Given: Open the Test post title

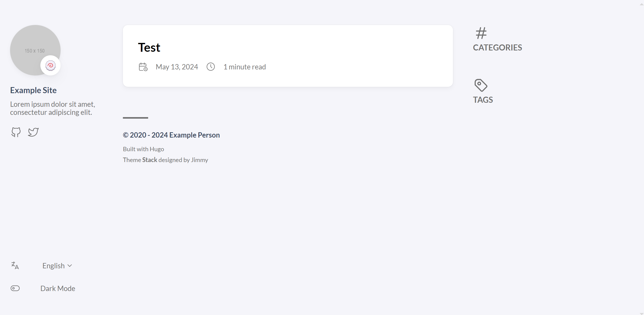Looking at the screenshot, I should click(x=149, y=47).
